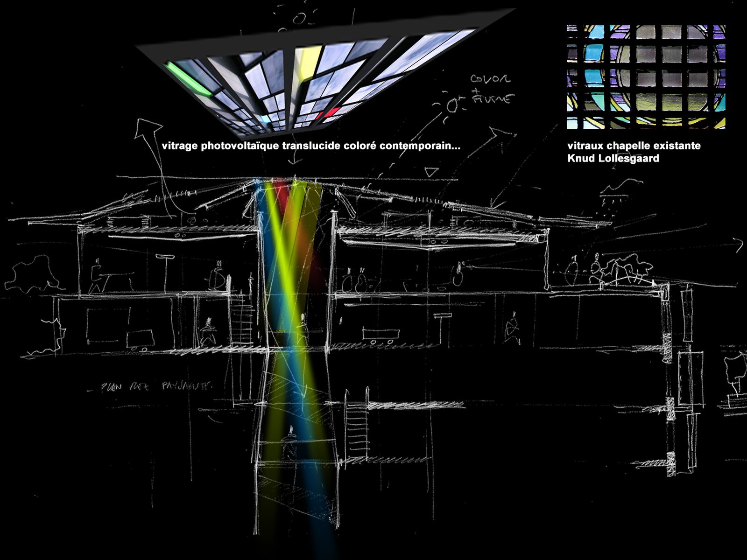
Task: Click the small triangle marker above roofline
Action: pos(432,172)
